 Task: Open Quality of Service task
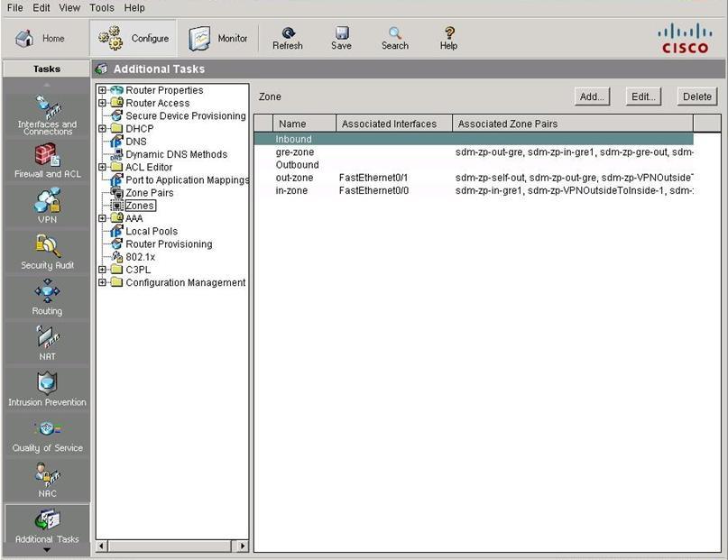click(x=47, y=435)
